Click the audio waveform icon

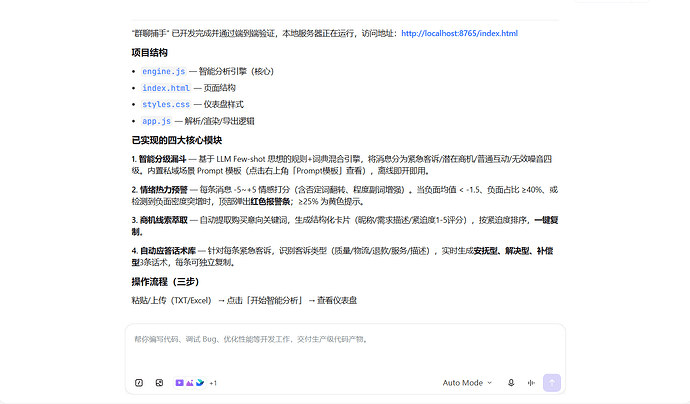[531, 383]
